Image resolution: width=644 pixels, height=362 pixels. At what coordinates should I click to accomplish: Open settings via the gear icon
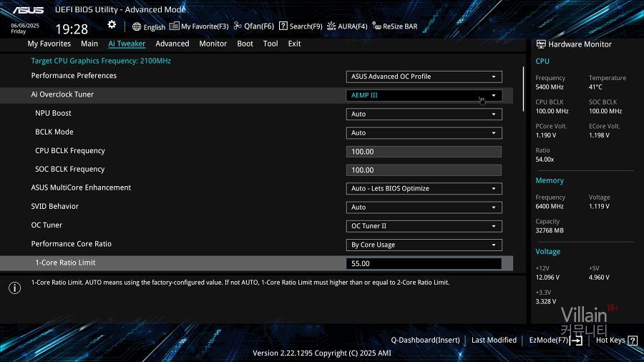pos(112,25)
